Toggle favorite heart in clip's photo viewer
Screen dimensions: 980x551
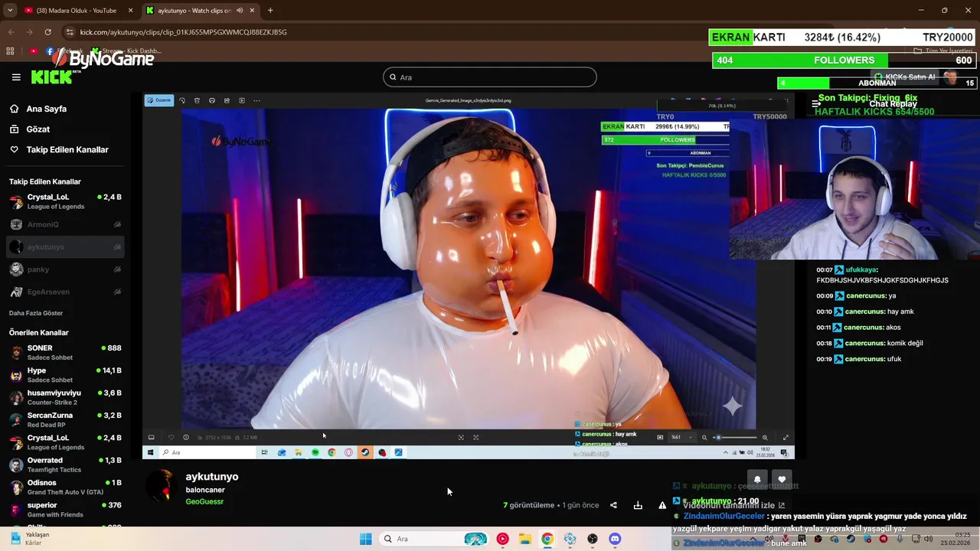(171, 437)
